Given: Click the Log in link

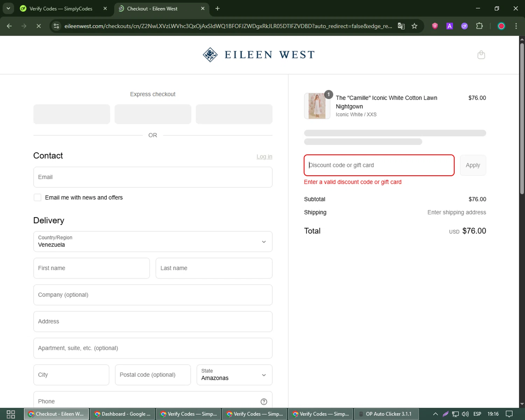Looking at the screenshot, I should point(264,156).
